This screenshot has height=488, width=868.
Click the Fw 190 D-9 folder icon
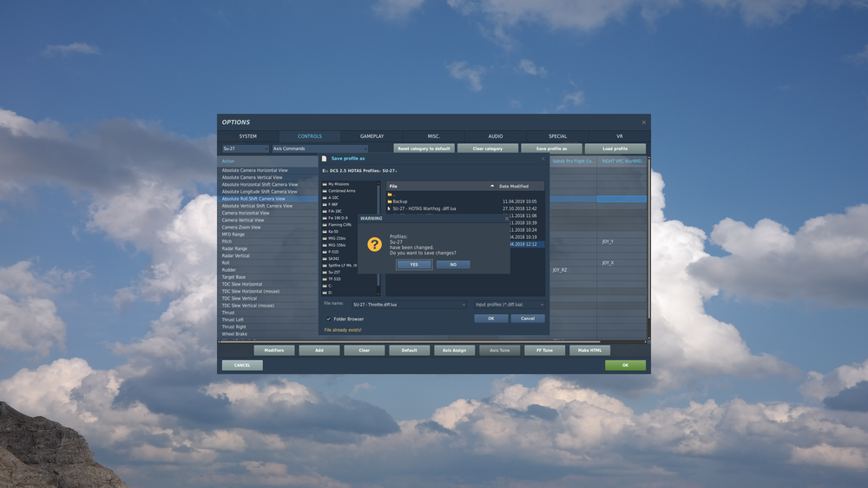click(325, 218)
